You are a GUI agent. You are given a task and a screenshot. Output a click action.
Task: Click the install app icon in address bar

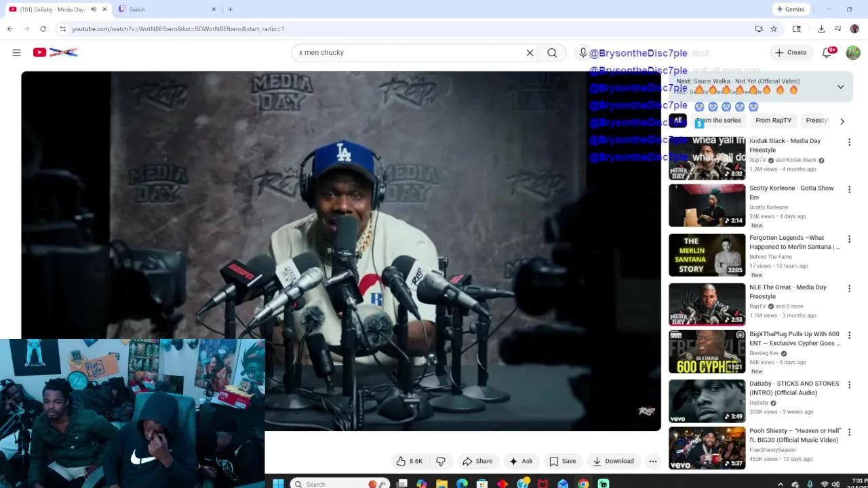click(759, 28)
